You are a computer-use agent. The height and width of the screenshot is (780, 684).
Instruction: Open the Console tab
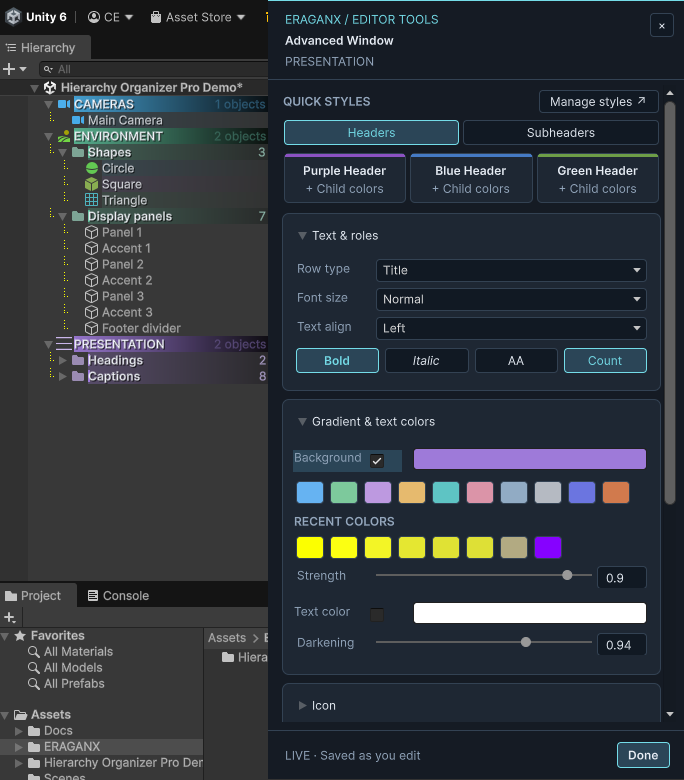click(x=118, y=595)
